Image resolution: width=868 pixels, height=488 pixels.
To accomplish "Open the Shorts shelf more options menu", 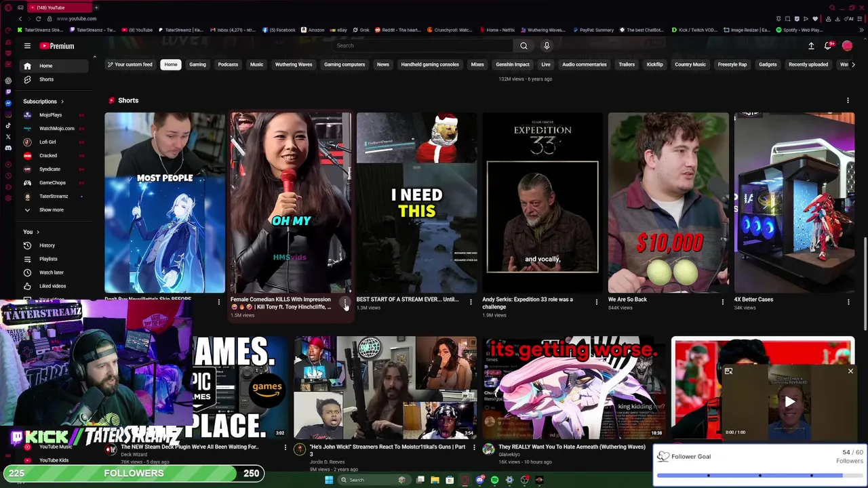I will click(848, 100).
